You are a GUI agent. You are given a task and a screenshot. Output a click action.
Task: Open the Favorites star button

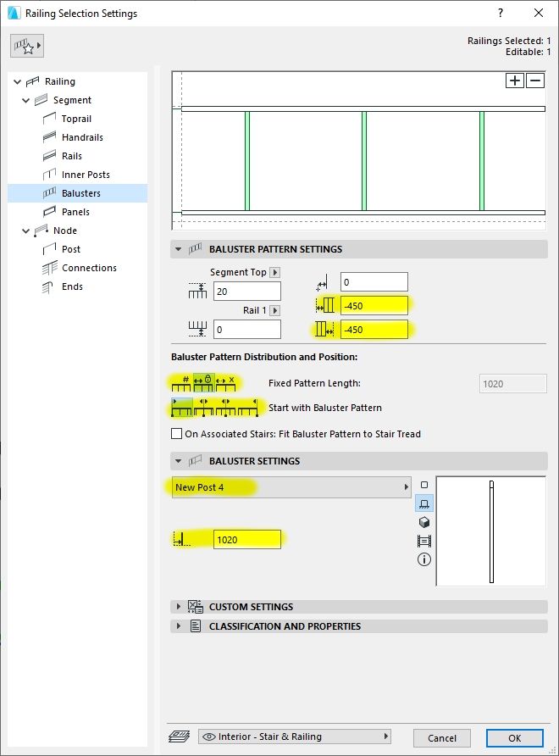[x=27, y=47]
